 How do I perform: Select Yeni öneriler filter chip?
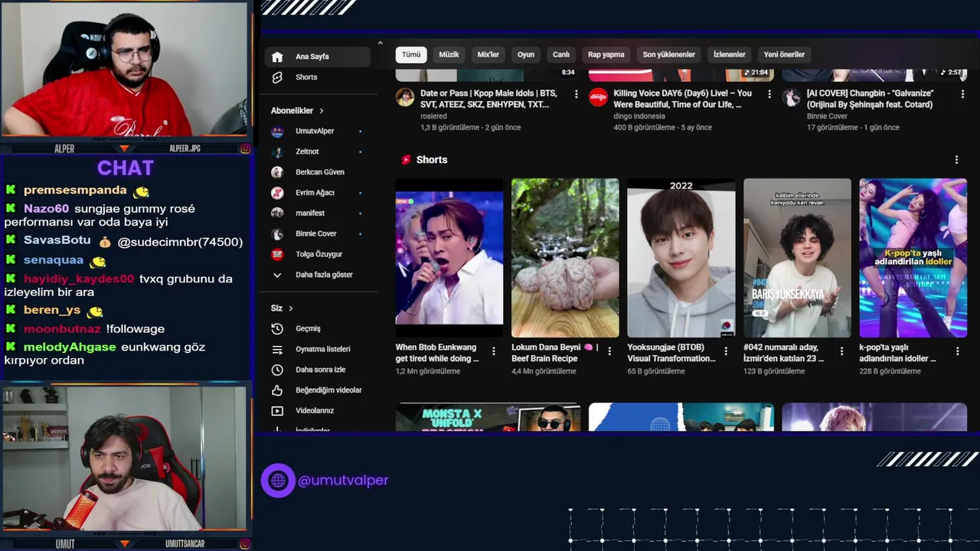pos(784,54)
